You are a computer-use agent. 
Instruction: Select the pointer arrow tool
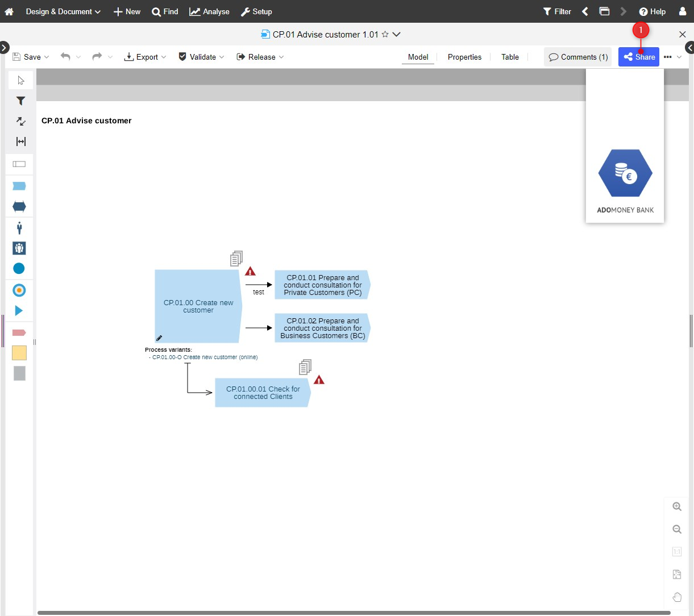coord(21,80)
